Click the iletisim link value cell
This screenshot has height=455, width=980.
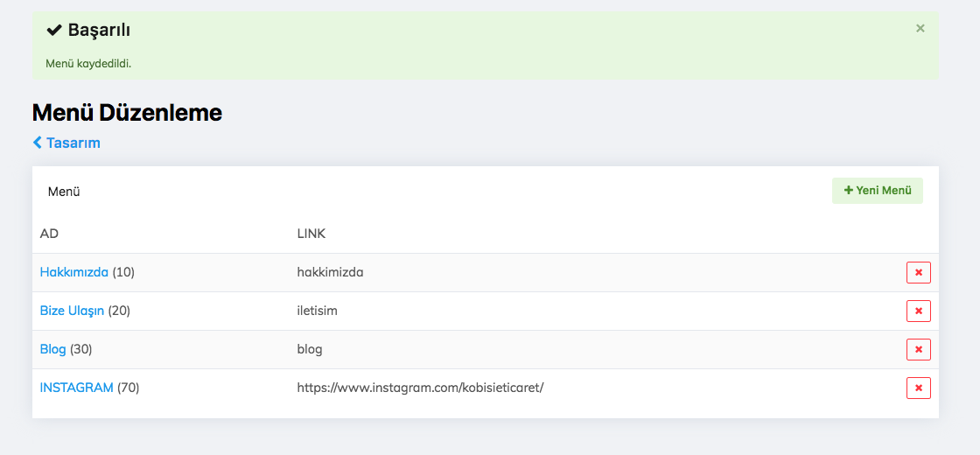[317, 311]
